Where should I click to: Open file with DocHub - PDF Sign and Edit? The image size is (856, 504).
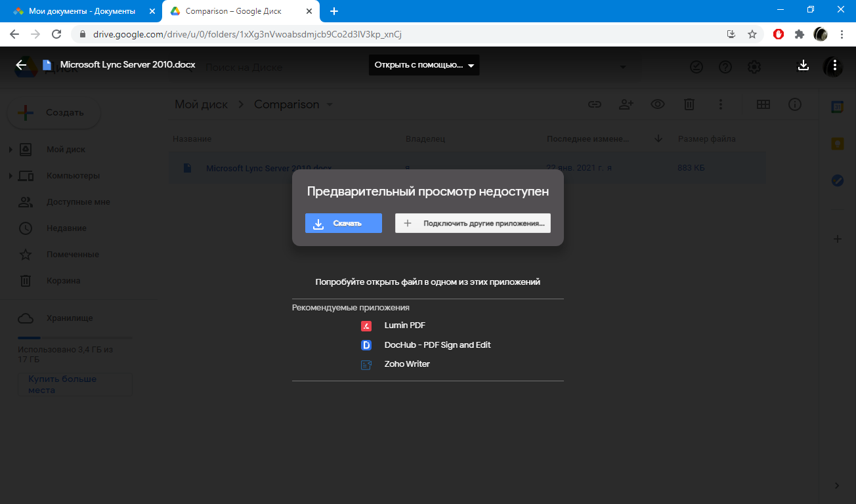pyautogui.click(x=437, y=345)
